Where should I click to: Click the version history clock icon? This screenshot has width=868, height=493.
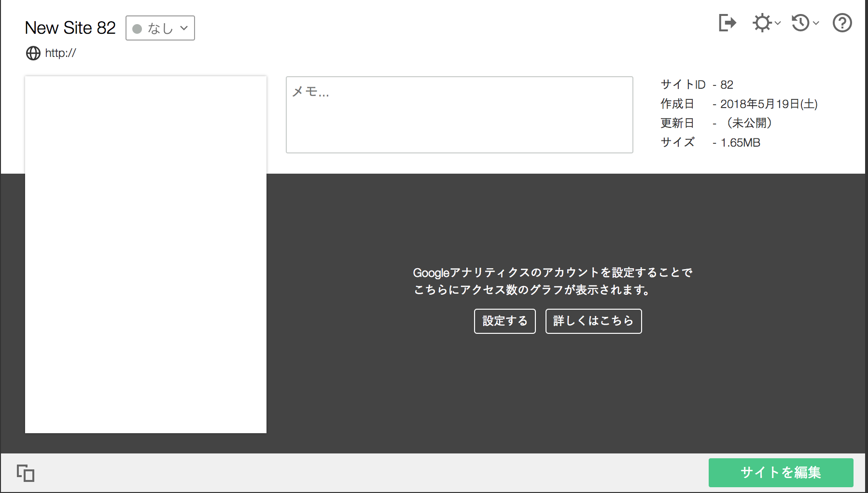800,23
